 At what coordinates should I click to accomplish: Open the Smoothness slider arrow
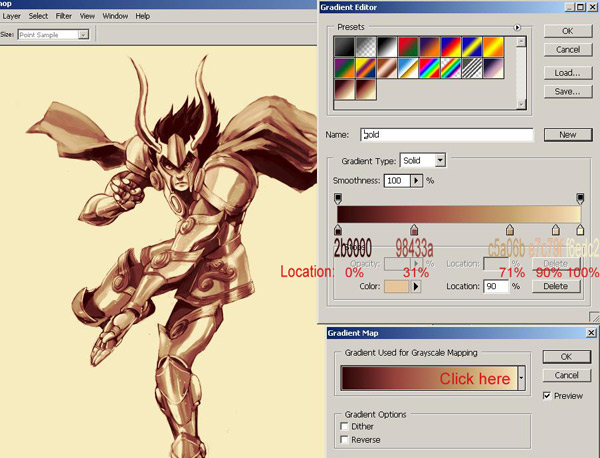(416, 181)
